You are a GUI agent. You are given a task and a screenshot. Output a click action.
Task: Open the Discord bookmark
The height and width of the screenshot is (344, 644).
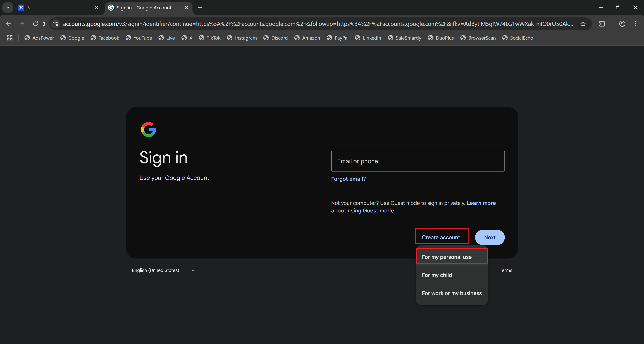coord(276,38)
